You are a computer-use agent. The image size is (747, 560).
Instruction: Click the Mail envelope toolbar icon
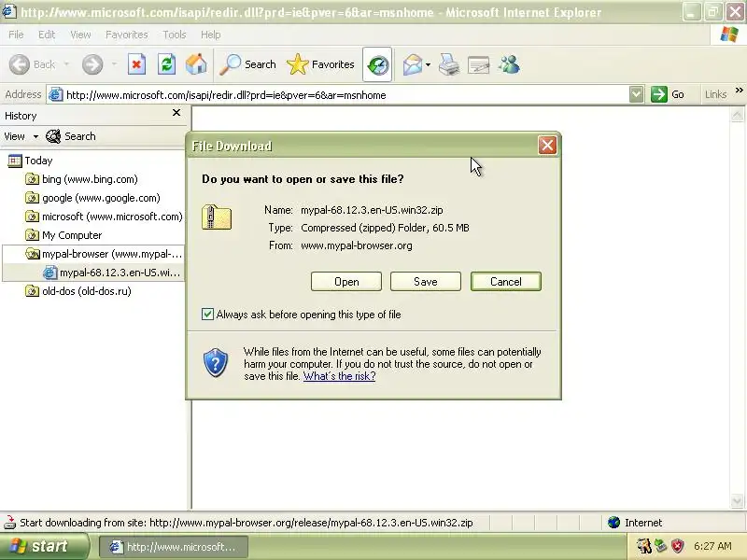412,64
